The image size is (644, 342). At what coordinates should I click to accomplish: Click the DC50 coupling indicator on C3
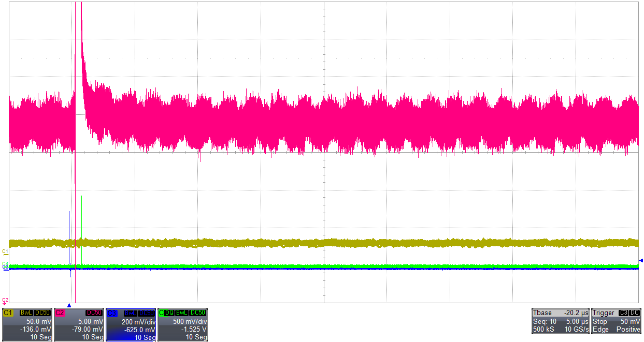[147, 313]
